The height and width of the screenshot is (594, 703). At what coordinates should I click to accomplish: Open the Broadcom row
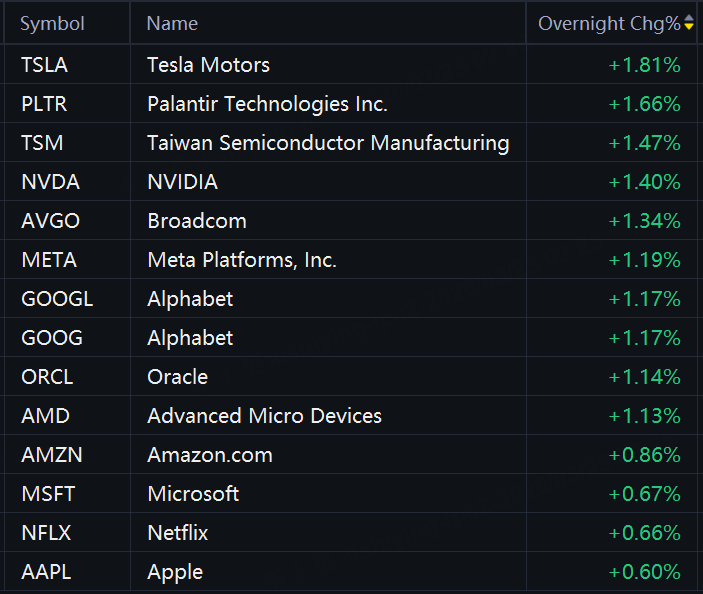pos(196,221)
